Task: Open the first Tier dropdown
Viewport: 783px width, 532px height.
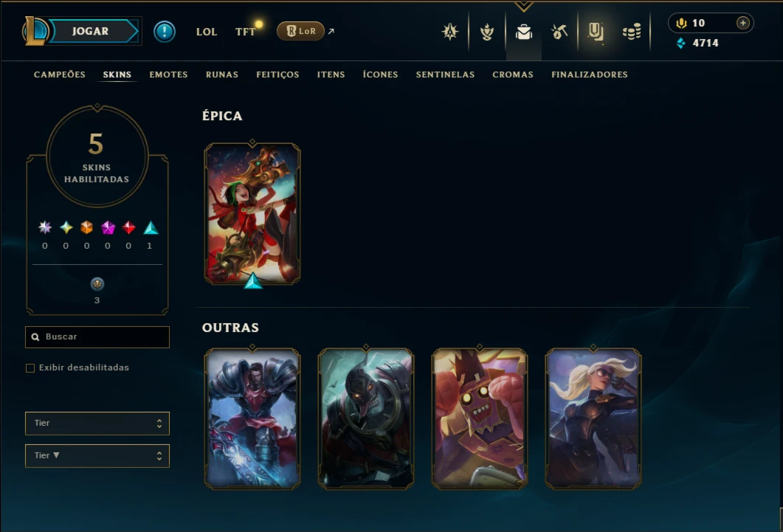Action: click(x=97, y=424)
